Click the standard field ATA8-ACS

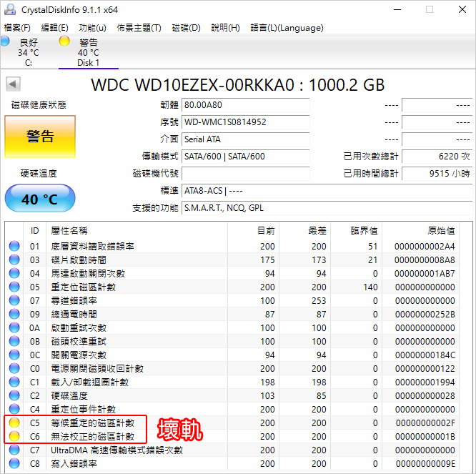[x=327, y=191]
